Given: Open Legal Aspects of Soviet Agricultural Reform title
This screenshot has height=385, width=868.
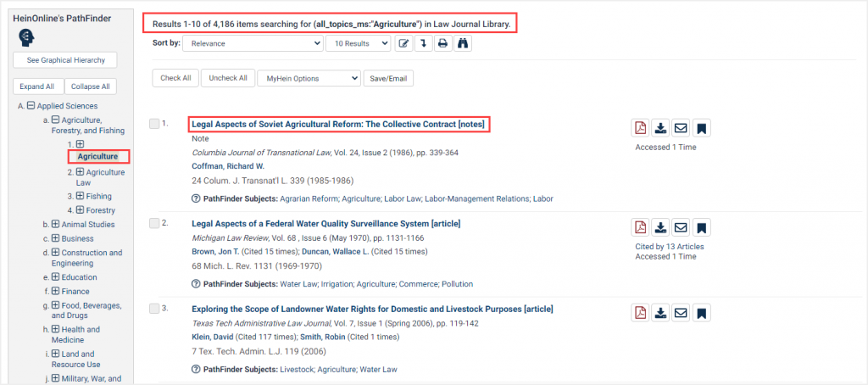Looking at the screenshot, I should pyautogui.click(x=338, y=125).
